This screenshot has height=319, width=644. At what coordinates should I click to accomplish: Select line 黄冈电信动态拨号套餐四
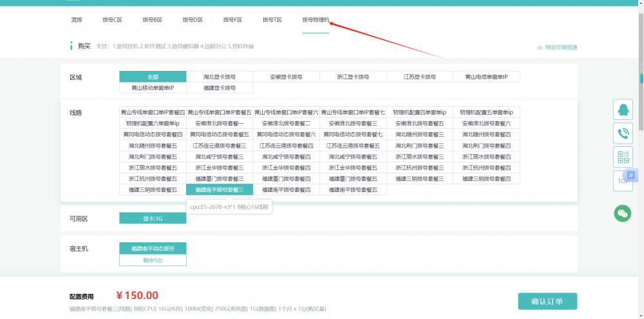[153, 135]
